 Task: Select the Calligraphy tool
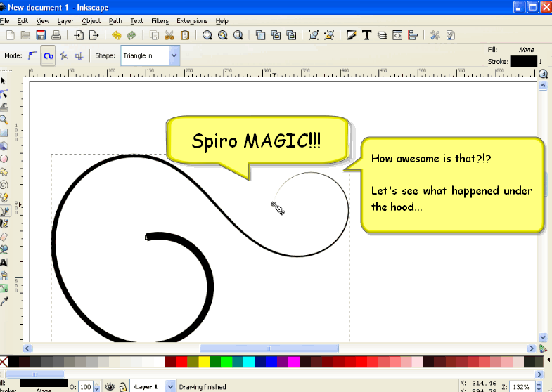[x=4, y=224]
